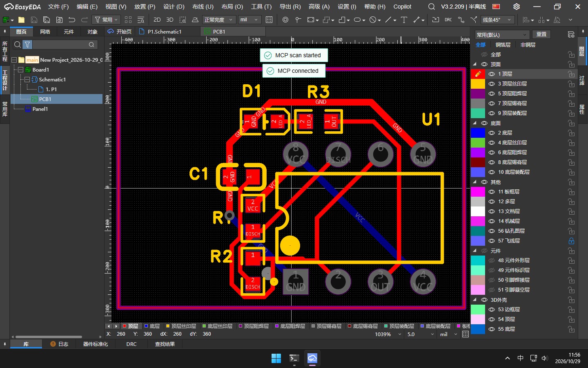Switch to 3D view

[170, 20]
